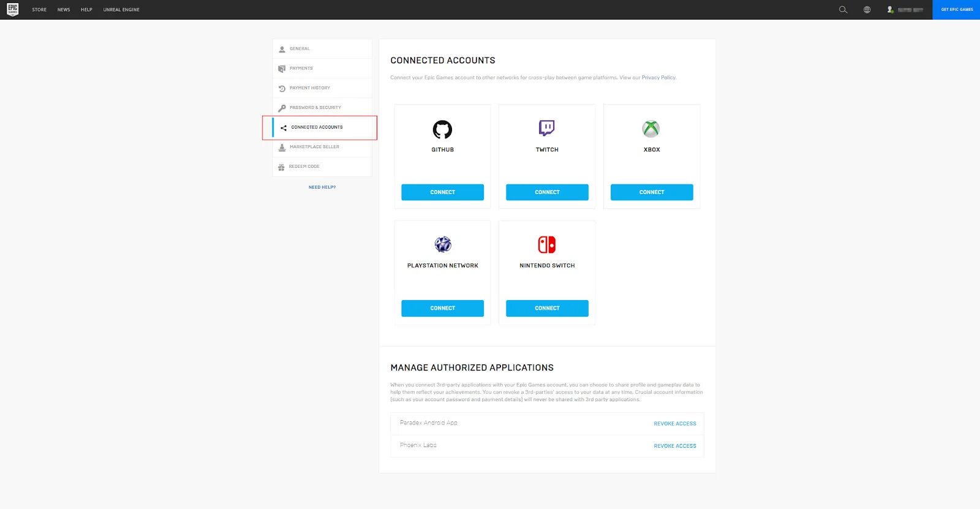Click the PLAYSTATION NETWORK label

point(443,266)
